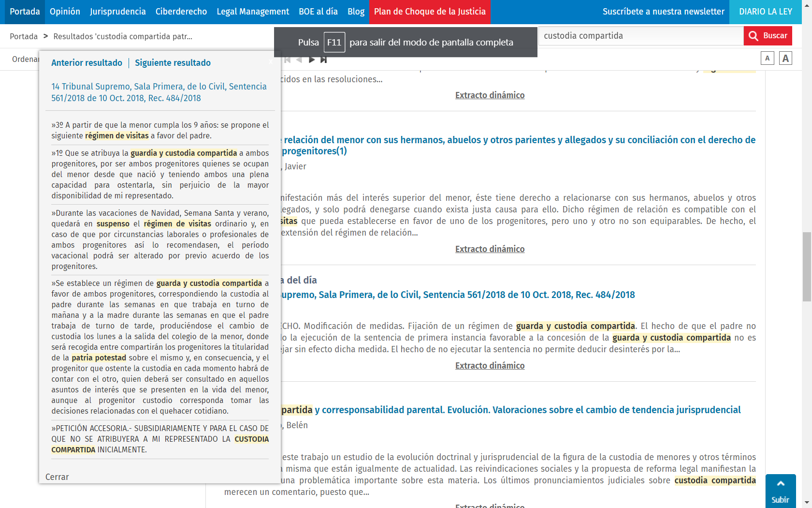Click scrollbar down arrow
812x508 pixels.
(x=807, y=503)
